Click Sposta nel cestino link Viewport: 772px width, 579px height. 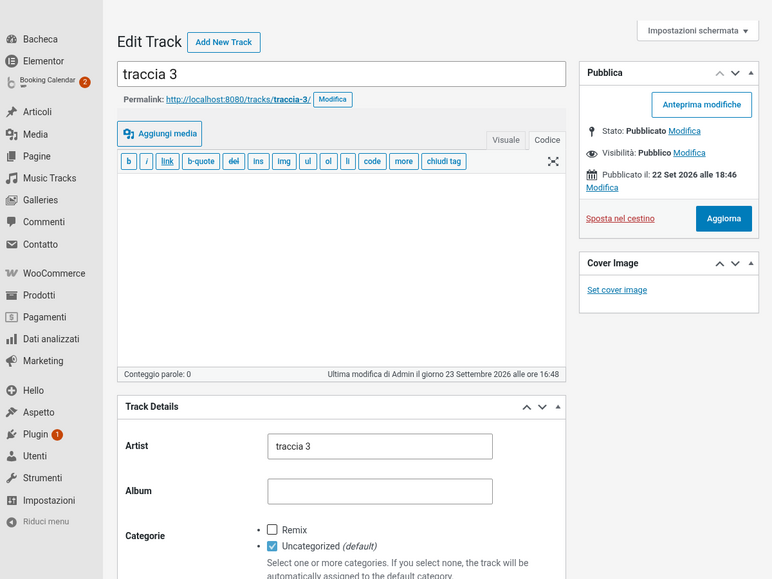tap(620, 219)
